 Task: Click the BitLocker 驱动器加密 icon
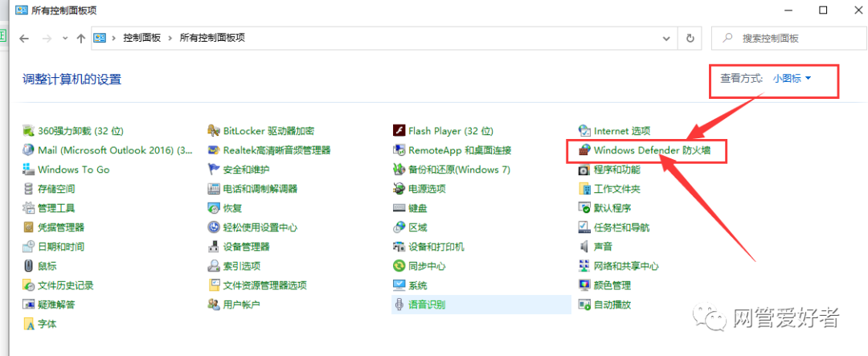pyautogui.click(x=214, y=131)
